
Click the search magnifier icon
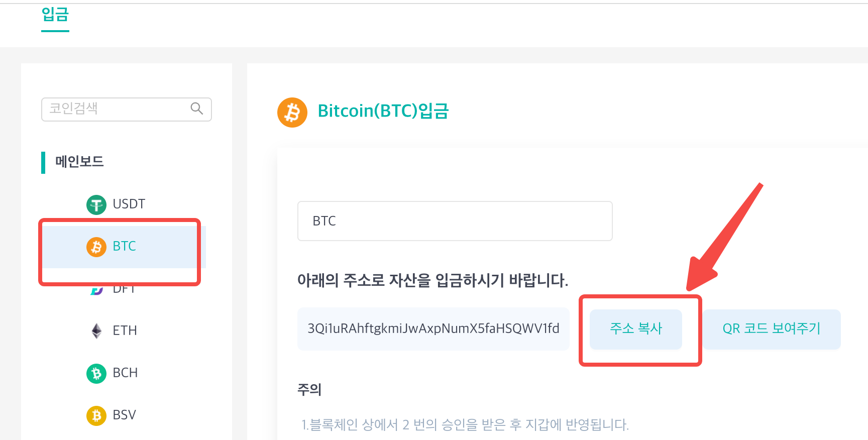coord(197,108)
